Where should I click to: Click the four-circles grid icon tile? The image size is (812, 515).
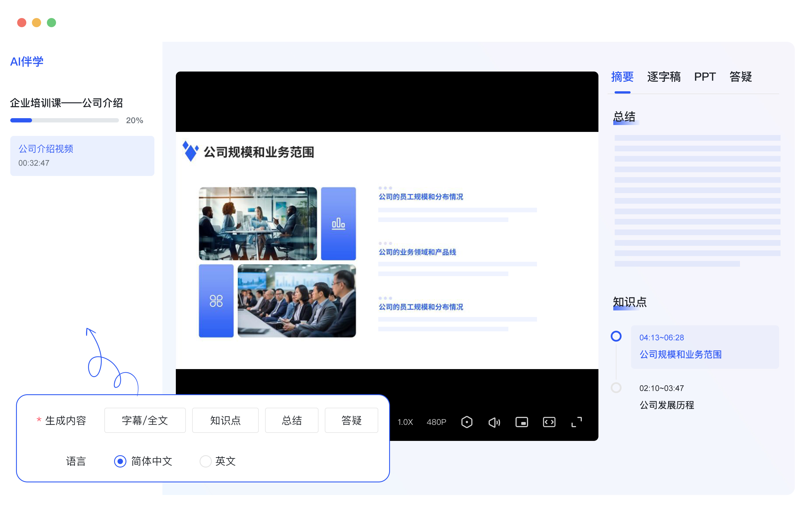tap(216, 301)
